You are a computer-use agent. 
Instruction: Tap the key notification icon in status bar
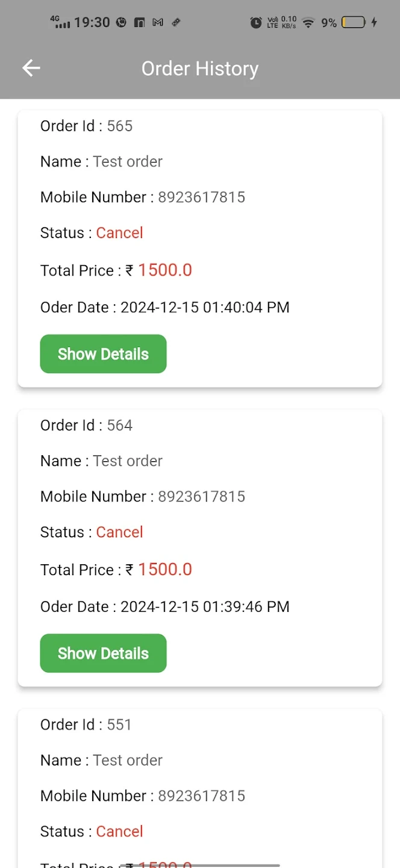click(175, 22)
